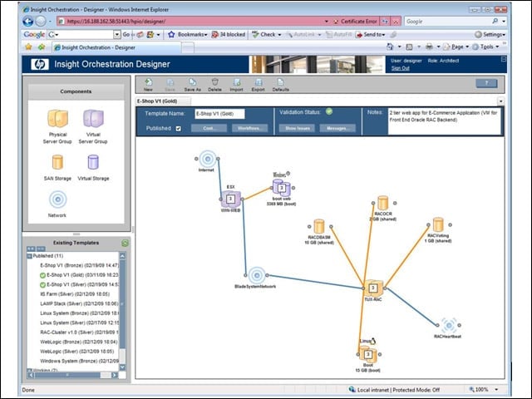Click the 34 blocked popup blocker button
Screen dimensions: 532x399
coord(229,35)
